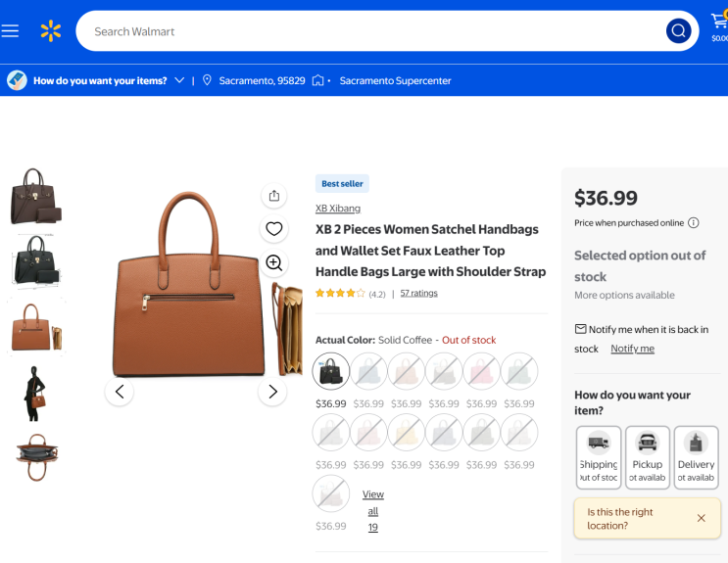
Task: Open the shopping cart
Action: point(718,24)
